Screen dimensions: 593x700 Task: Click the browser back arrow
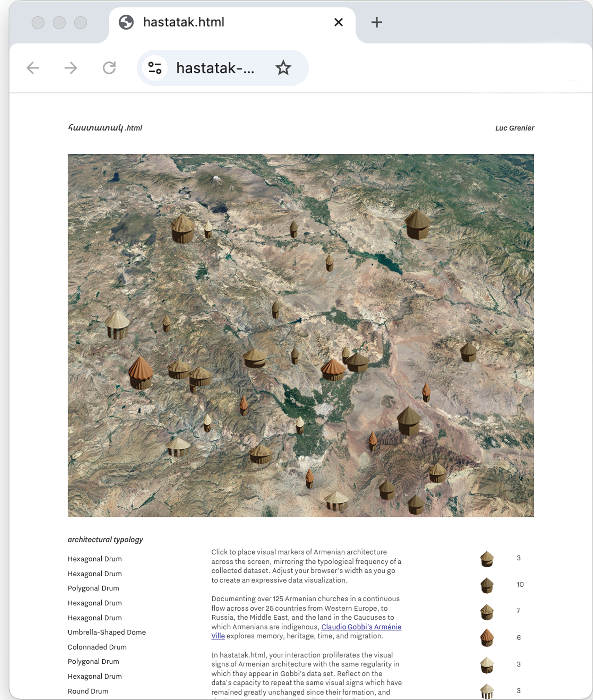pyautogui.click(x=33, y=68)
